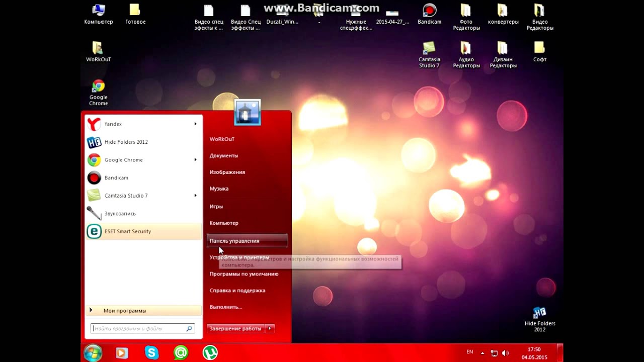This screenshot has width=644, height=362.
Task: Open Дизайн Редакторы folder
Action: click(x=503, y=55)
